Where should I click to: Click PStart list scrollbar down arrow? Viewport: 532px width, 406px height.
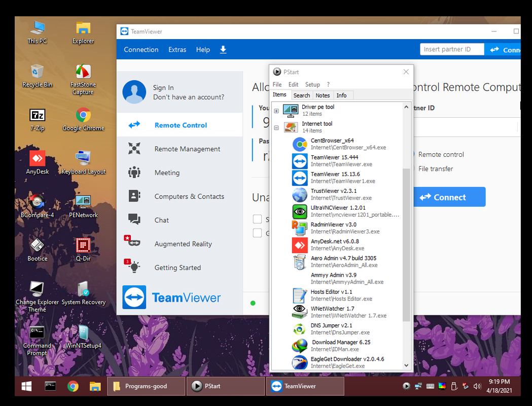[406, 365]
